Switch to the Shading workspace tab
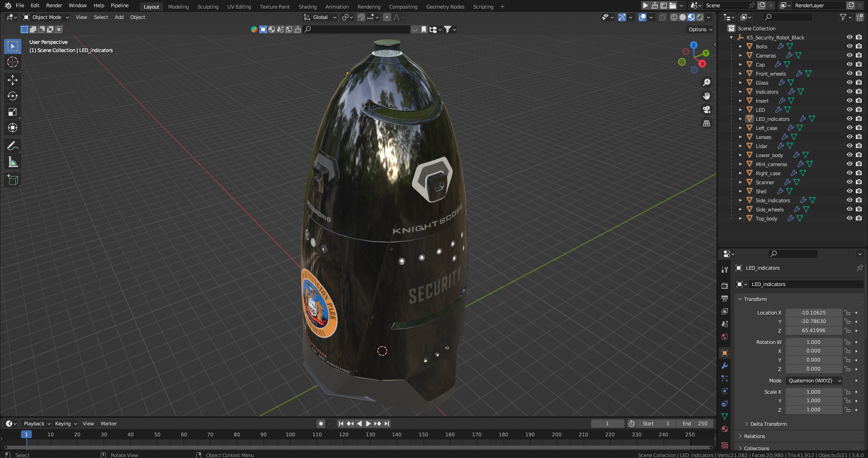 pyautogui.click(x=307, y=7)
